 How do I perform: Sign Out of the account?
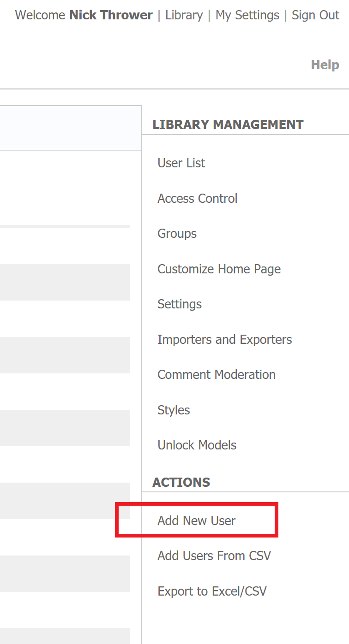[x=315, y=15]
